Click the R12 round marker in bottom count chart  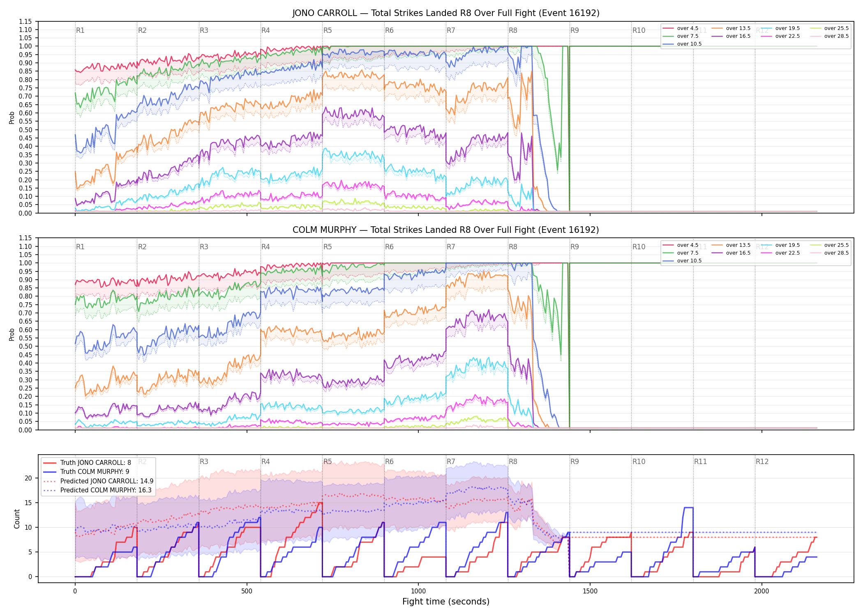[x=762, y=462]
